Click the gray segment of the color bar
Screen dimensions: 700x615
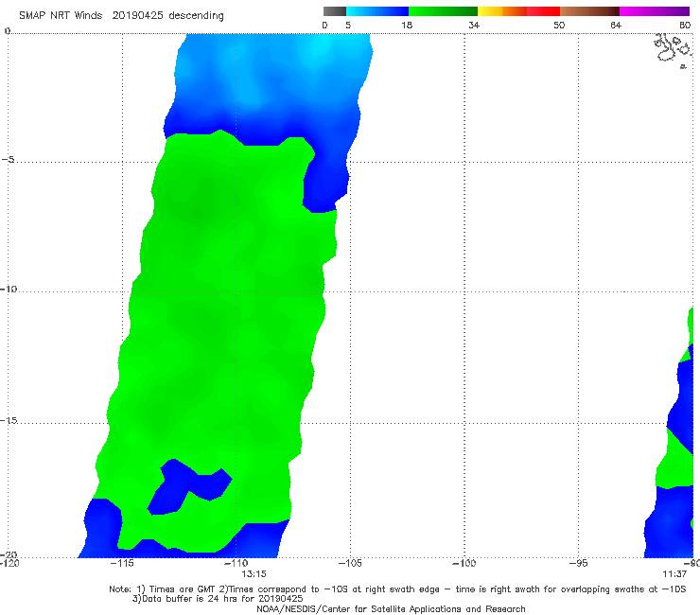(335, 11)
